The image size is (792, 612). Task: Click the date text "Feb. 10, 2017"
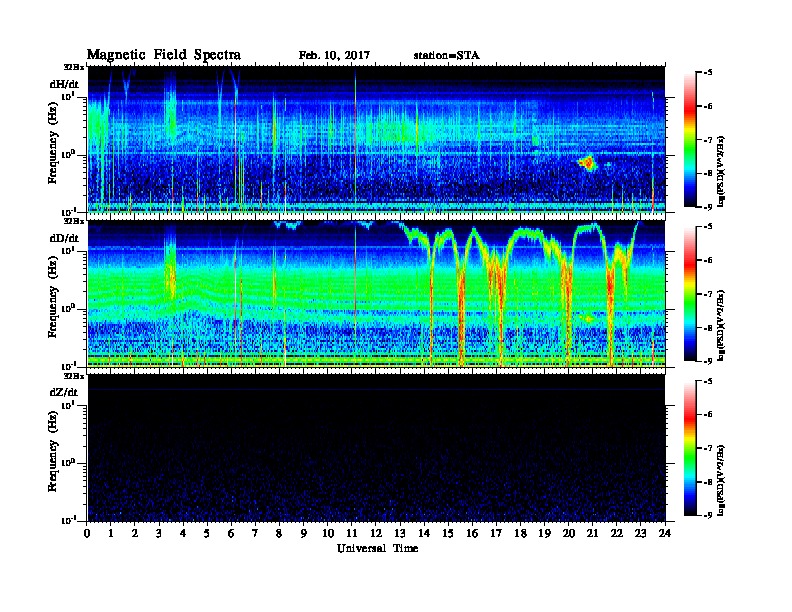[334, 56]
